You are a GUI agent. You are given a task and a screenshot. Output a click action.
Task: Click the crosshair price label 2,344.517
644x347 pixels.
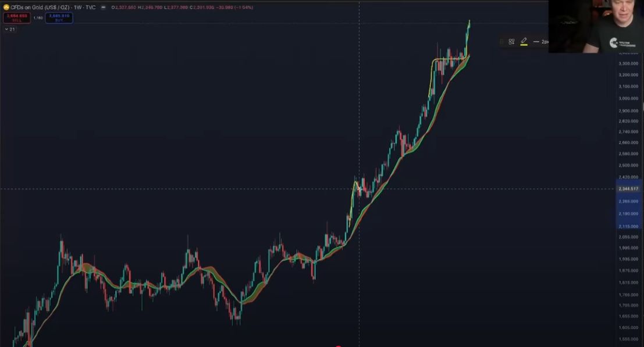click(x=629, y=189)
